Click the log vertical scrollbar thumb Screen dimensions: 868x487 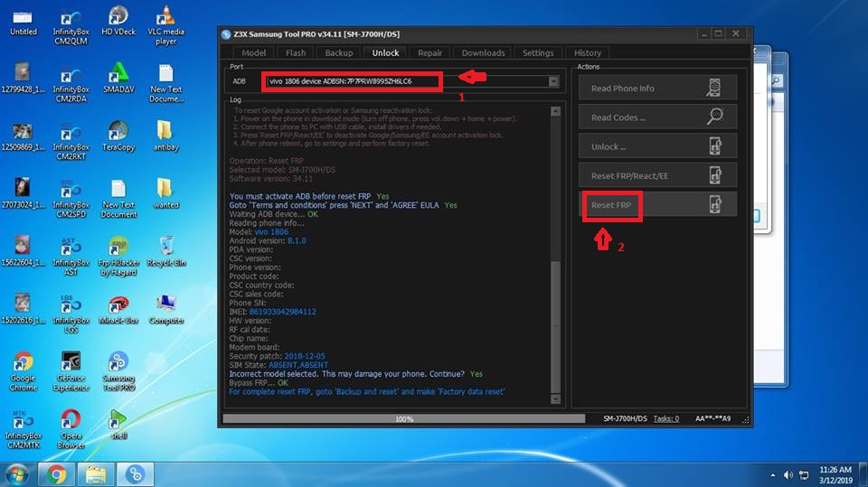point(556,325)
